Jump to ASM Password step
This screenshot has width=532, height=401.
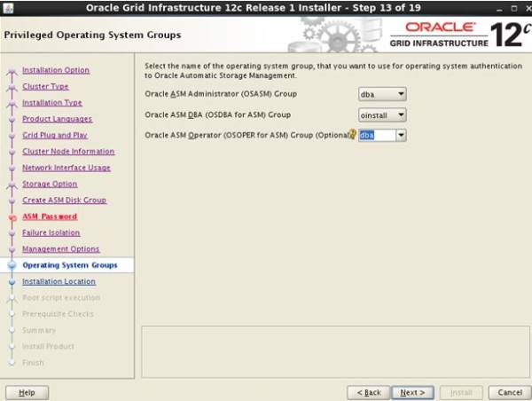(50, 216)
